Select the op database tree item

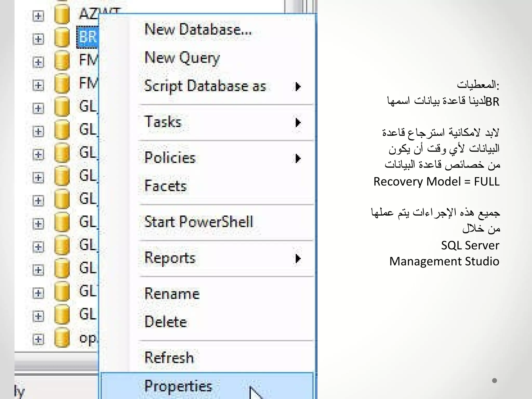pyautogui.click(x=88, y=338)
